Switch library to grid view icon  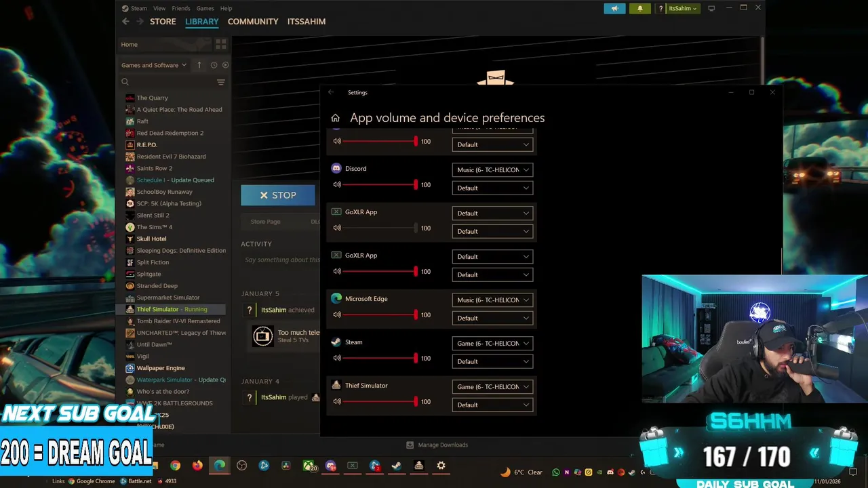point(221,44)
